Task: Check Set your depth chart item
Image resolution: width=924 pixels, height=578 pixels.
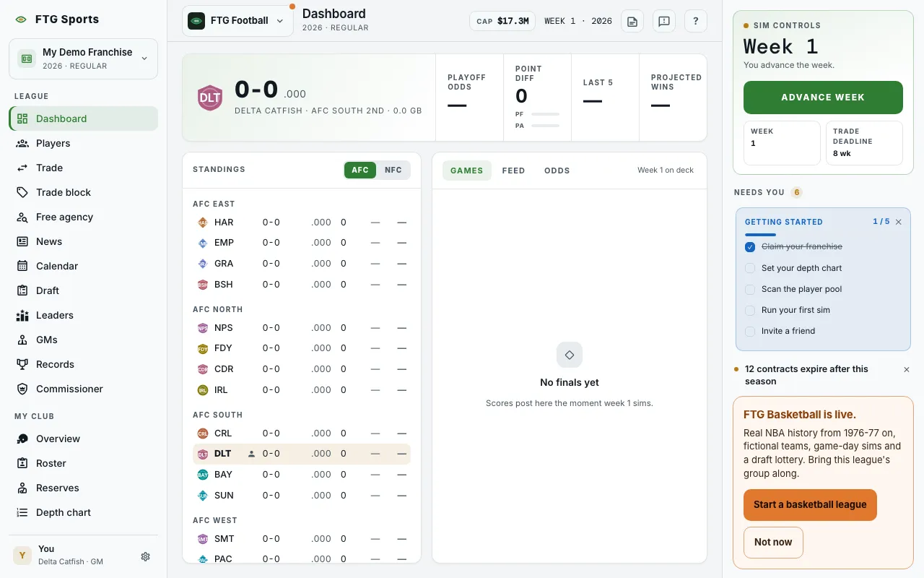Action: [750, 268]
